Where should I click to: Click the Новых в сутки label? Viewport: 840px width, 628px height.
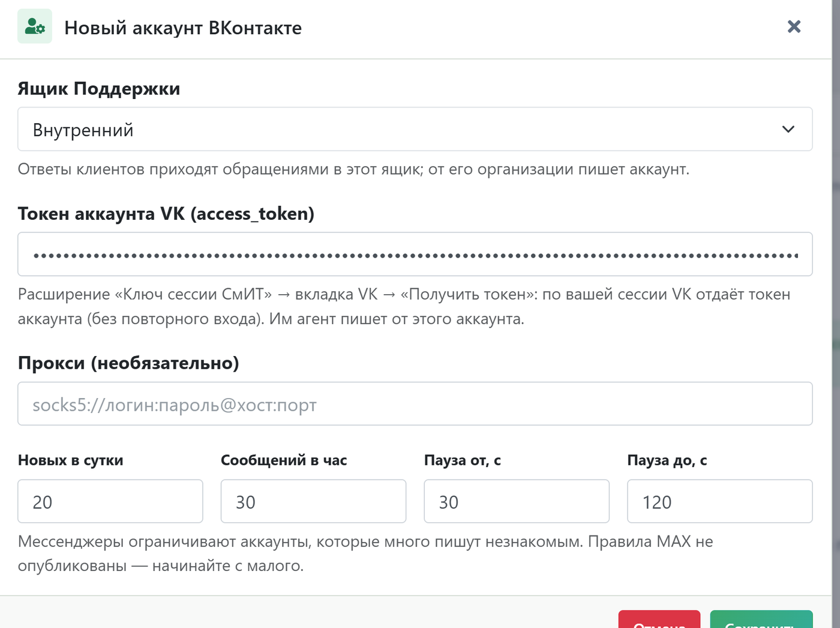pyautogui.click(x=71, y=460)
